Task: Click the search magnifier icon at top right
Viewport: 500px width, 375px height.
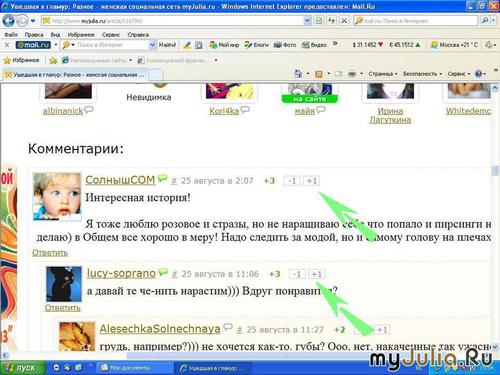Action: tap(485, 21)
